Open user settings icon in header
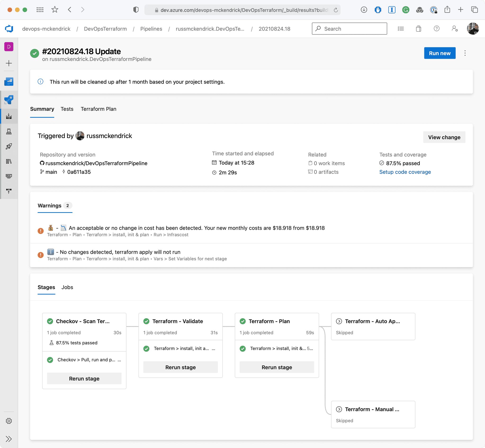This screenshot has width=485, height=448. (454, 29)
